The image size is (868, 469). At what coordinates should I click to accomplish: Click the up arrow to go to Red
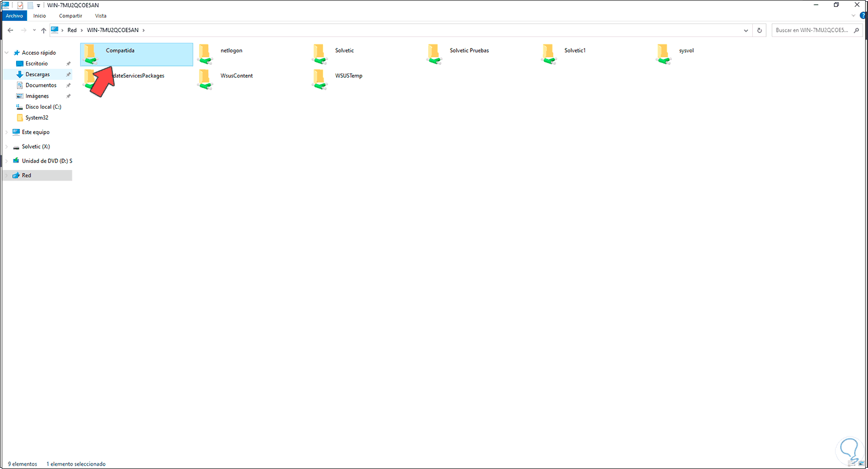[x=43, y=30]
